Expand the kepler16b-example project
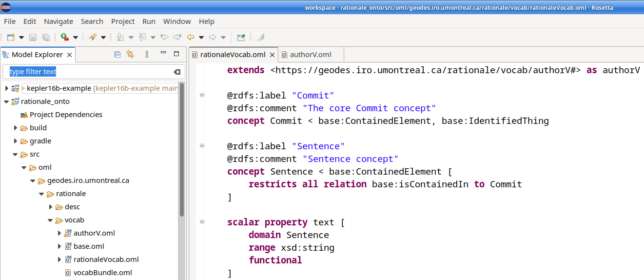The width and height of the screenshot is (644, 280). 6,88
